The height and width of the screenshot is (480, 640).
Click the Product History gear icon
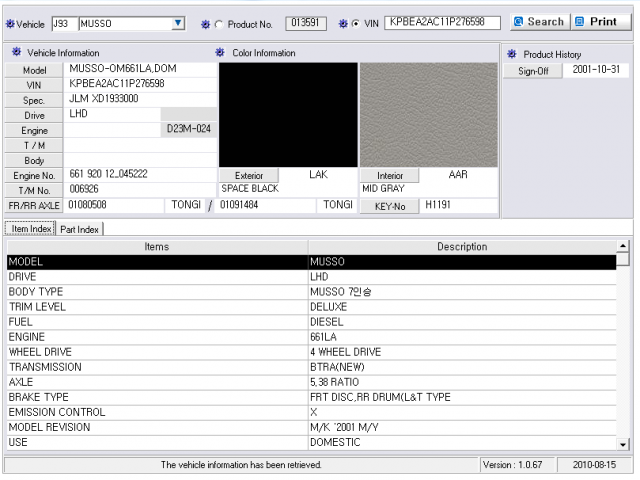click(511, 54)
